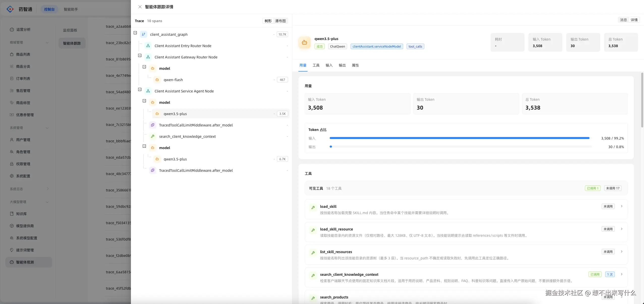644x304 pixels.
Task: Click the load_skill wrench icon
Action: click(x=313, y=208)
